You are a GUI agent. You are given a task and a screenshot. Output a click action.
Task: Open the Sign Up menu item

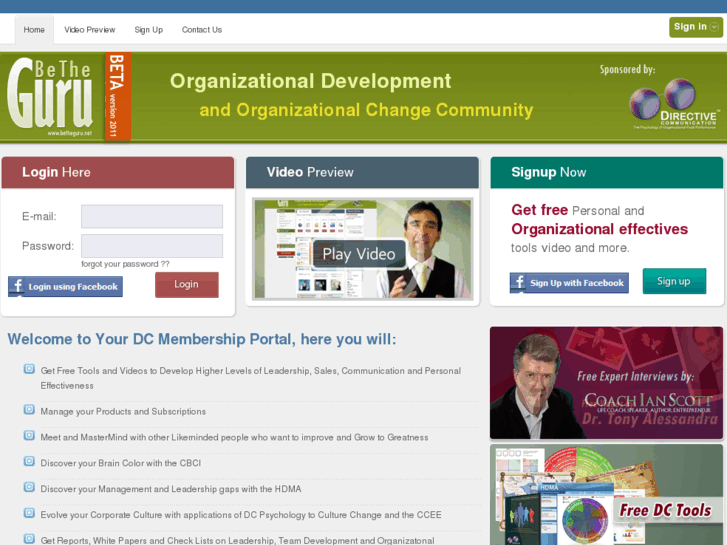[x=148, y=30]
